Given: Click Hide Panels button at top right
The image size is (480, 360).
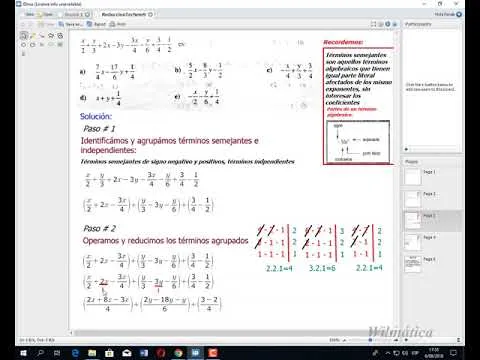Looking at the screenshot, I should point(448,14).
